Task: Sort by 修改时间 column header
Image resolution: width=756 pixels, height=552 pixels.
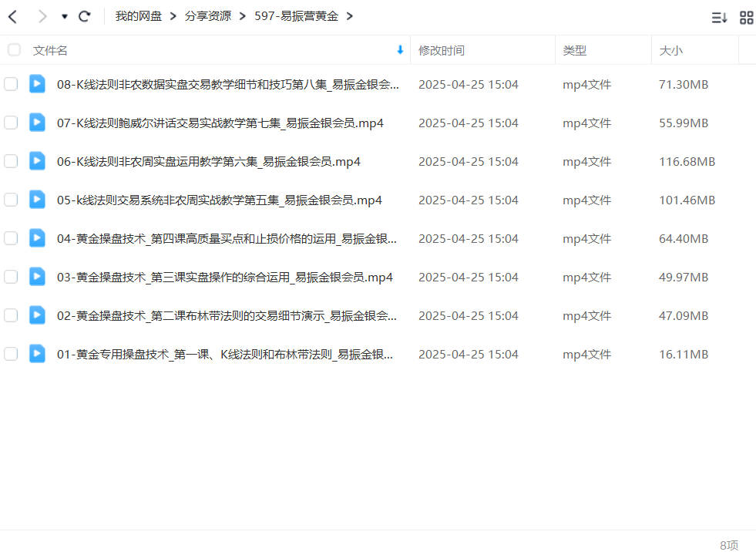Action: (441, 51)
